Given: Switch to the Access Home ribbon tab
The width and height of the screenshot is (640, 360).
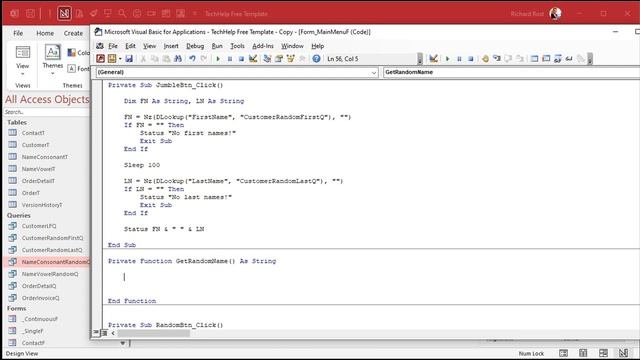Looking at the screenshot, I should (x=45, y=33).
